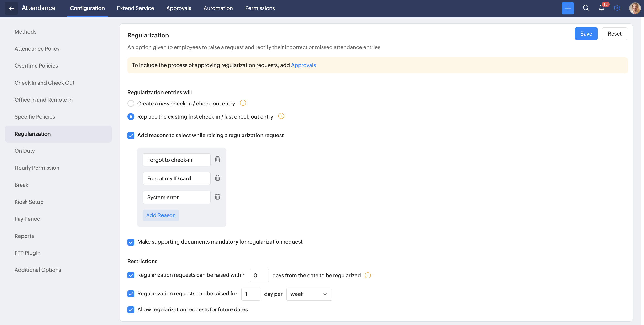
Task: Click info icon beside 'Create a new check-in' option
Action: pos(243,103)
